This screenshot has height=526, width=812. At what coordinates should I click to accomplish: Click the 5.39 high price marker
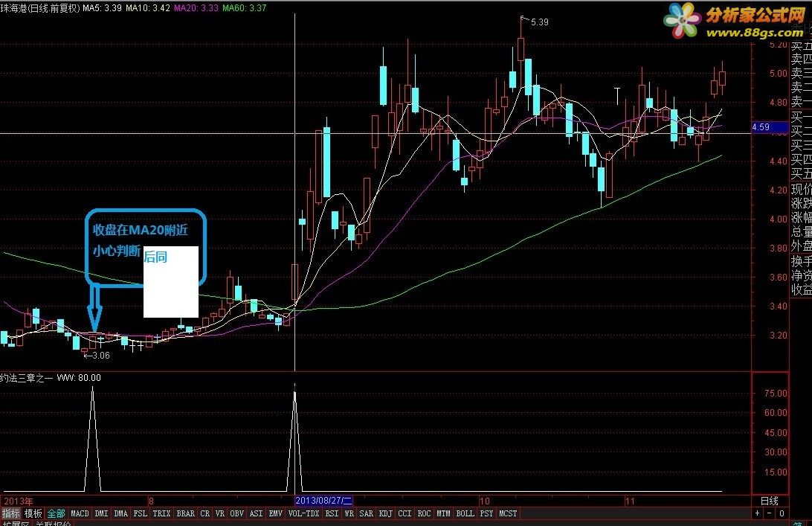540,22
